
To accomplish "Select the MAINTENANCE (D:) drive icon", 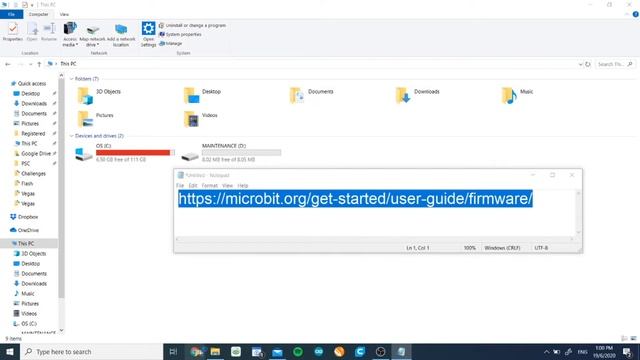I will coord(190,156).
